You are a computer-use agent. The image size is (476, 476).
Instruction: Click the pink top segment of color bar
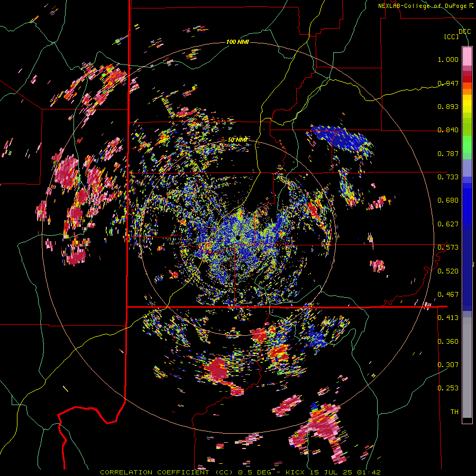point(467,56)
